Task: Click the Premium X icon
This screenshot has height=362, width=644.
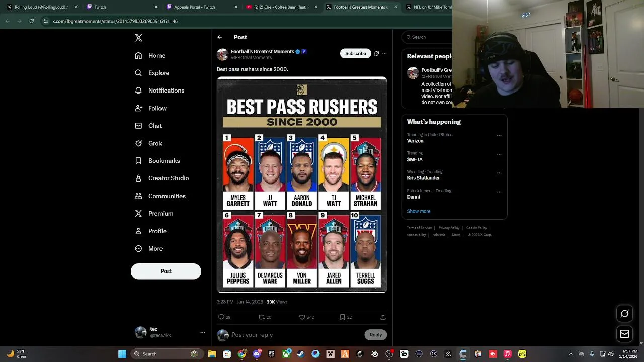Action: pos(138,214)
